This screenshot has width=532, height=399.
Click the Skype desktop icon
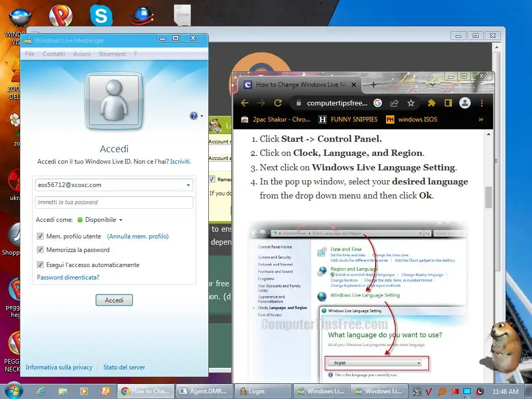[x=101, y=15]
